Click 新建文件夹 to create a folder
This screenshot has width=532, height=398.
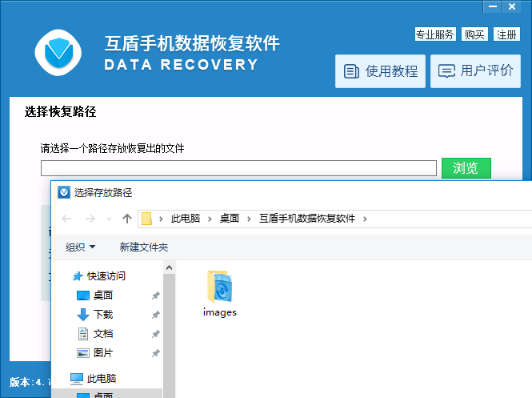coord(143,247)
